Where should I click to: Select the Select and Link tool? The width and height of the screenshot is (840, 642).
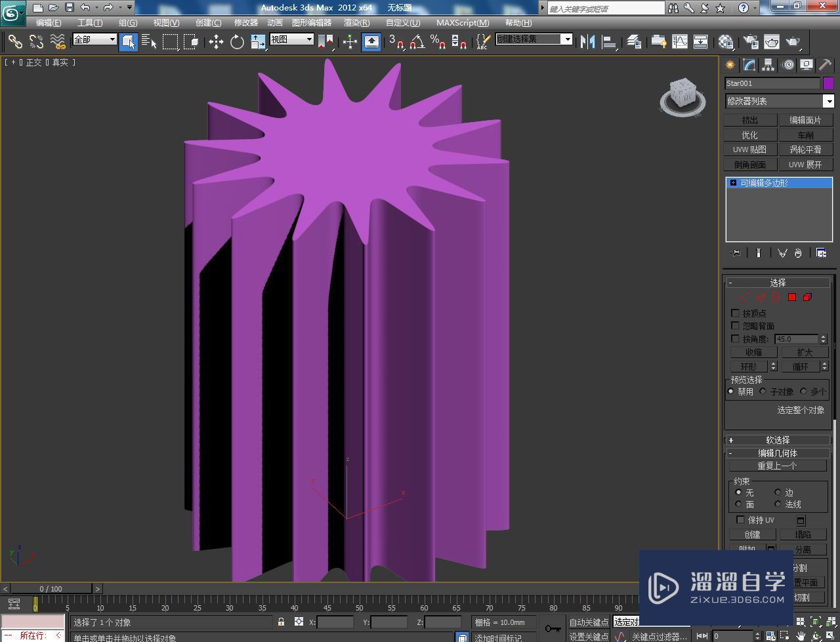click(14, 42)
